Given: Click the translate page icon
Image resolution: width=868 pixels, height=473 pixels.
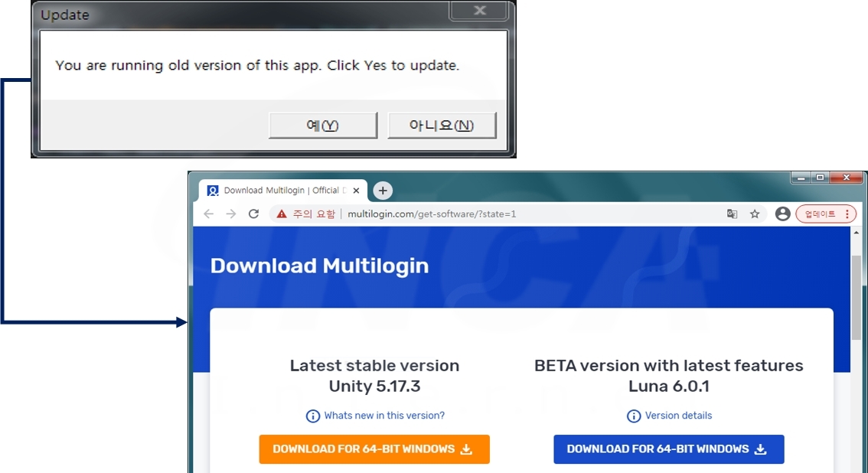Looking at the screenshot, I should (732, 214).
